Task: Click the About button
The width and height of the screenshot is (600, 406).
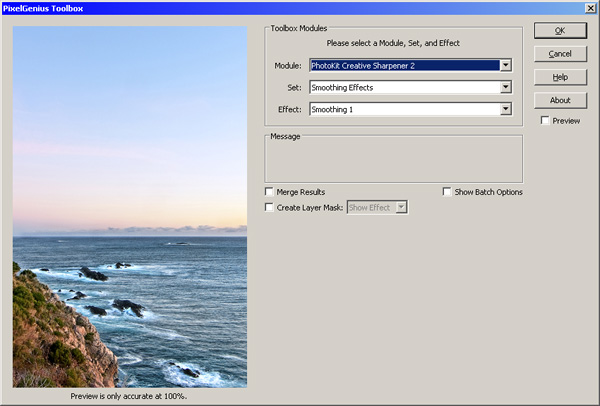Action: (561, 100)
